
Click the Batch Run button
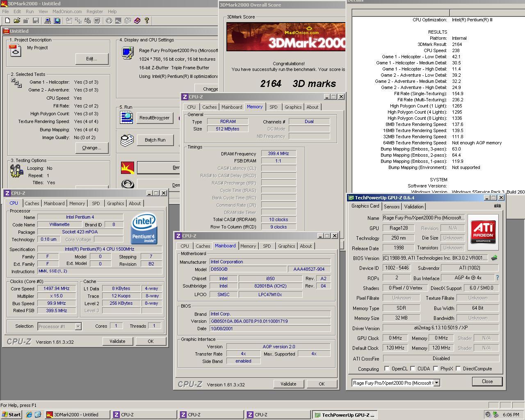(155, 140)
